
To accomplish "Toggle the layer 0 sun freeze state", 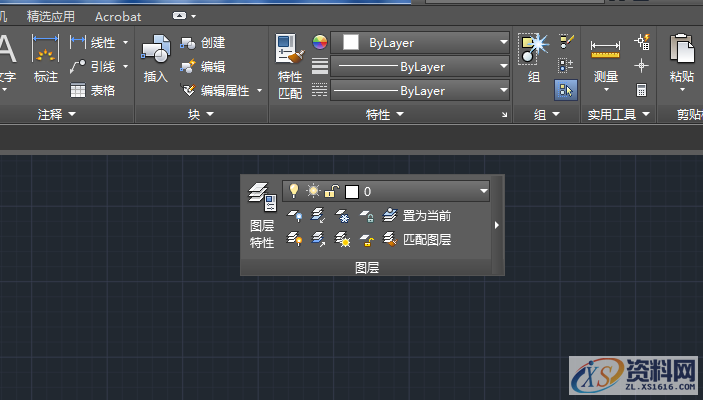I will click(x=313, y=190).
